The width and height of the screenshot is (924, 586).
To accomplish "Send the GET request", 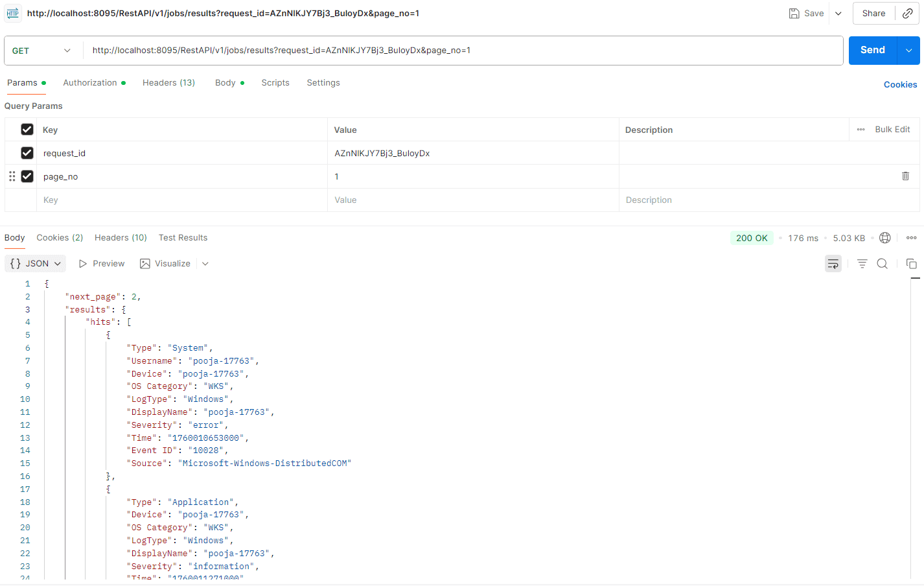I will coord(873,51).
